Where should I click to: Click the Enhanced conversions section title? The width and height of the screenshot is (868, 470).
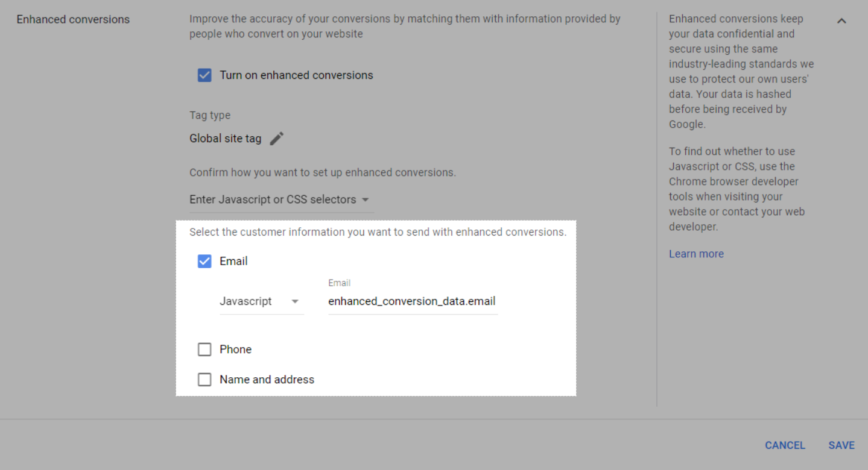coord(73,19)
